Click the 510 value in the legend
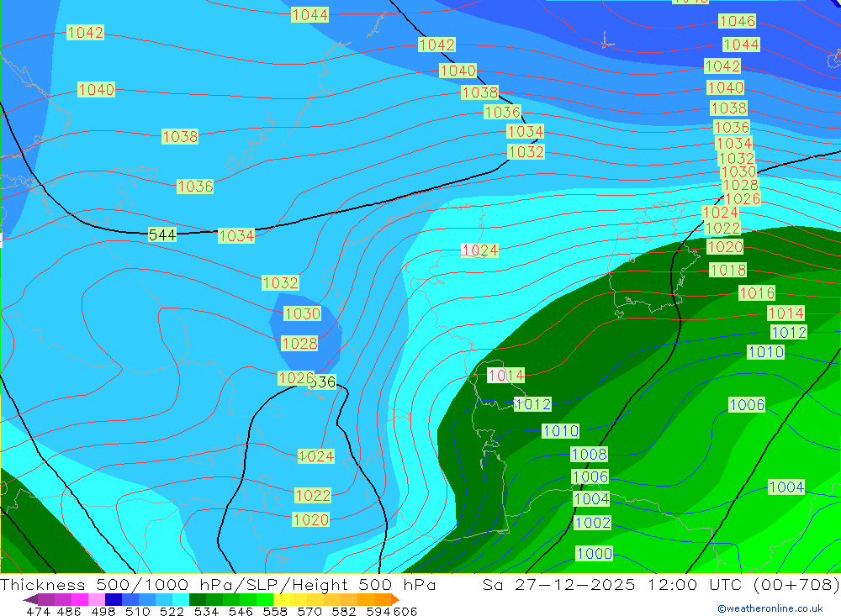Viewport: 841px width, 616px height. coord(137,611)
